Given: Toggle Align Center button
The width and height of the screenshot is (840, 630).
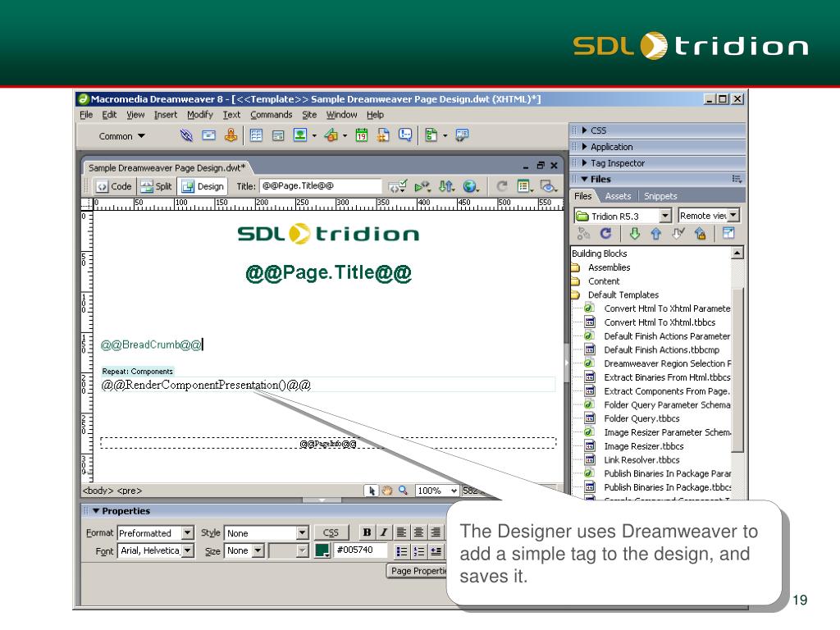Looking at the screenshot, I should tap(419, 532).
